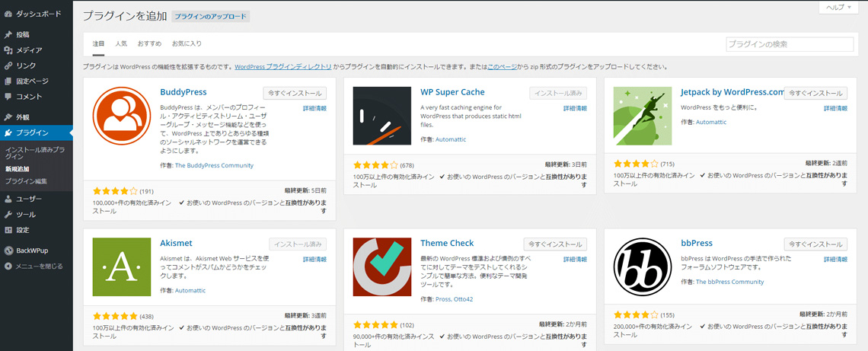Open WordPress プラグインディレクトリ link

tap(283, 67)
